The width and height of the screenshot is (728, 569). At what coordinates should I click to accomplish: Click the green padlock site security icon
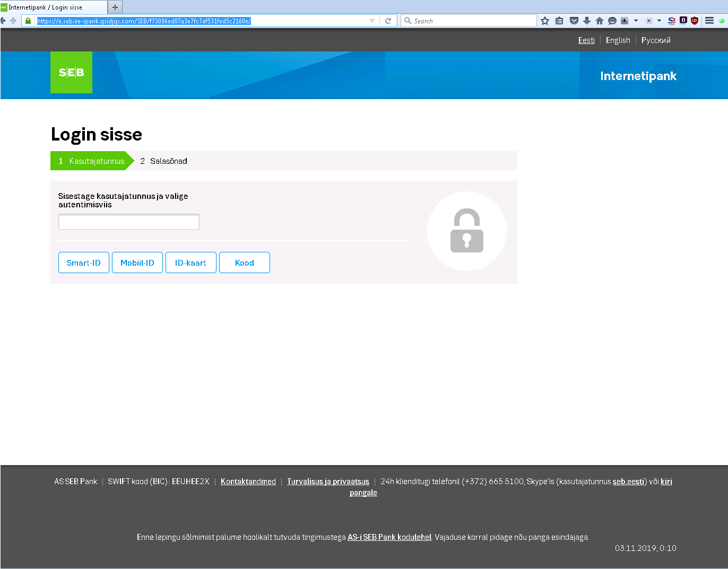[28, 21]
